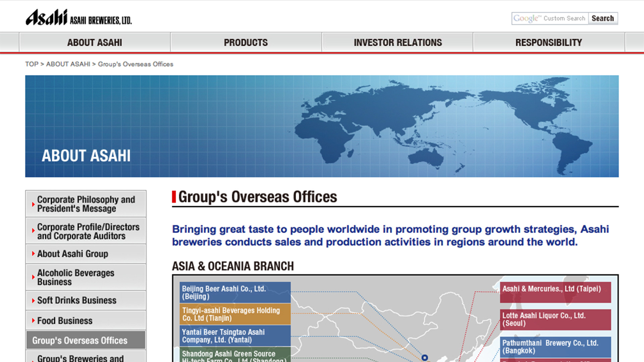Click the blue circle marker on the map
Image resolution: width=644 pixels, height=362 pixels.
[425, 358]
